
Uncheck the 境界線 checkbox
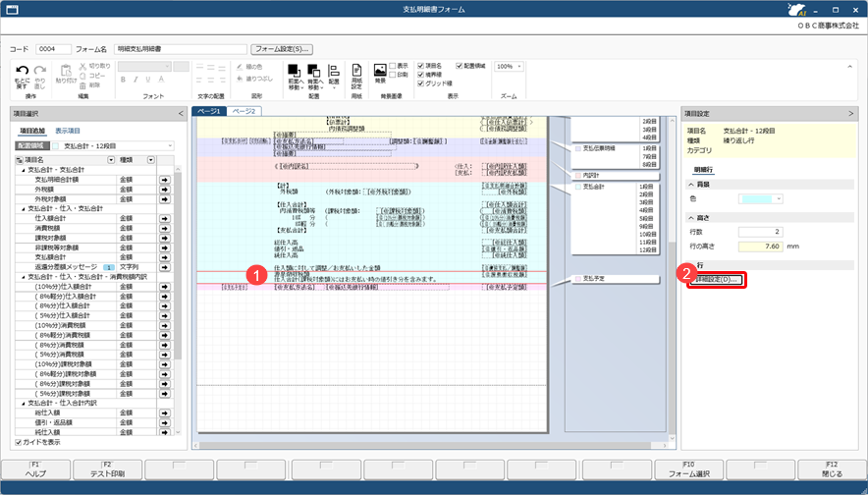point(420,75)
